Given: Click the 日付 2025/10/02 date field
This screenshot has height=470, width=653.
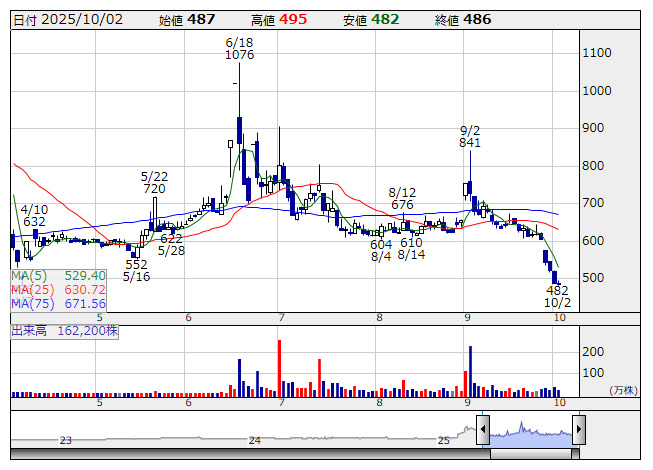Looking at the screenshot, I should [x=66, y=20].
